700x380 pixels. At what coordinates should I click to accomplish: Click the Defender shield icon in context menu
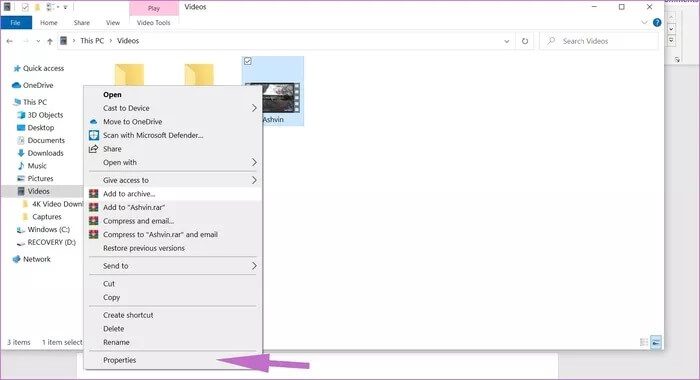coord(93,135)
